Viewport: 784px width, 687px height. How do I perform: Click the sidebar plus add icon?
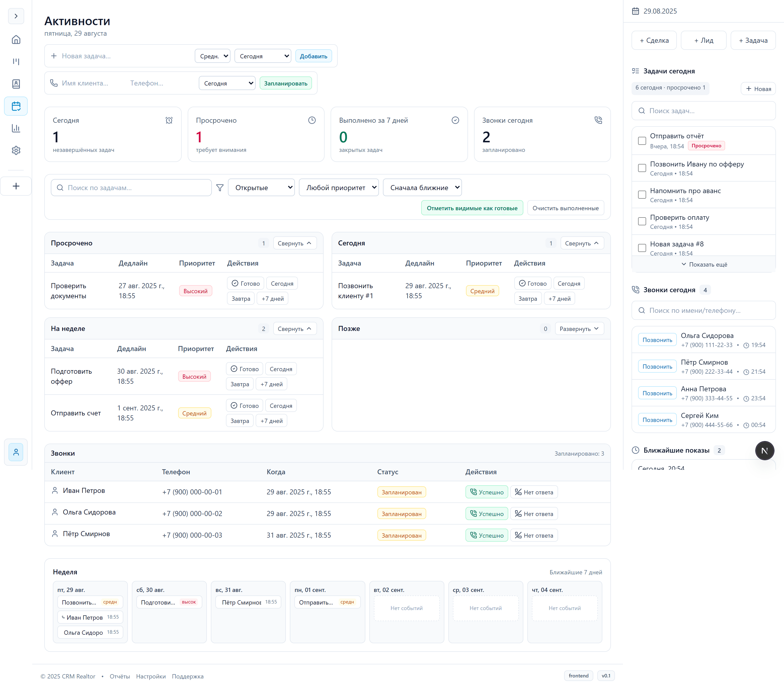(16, 186)
